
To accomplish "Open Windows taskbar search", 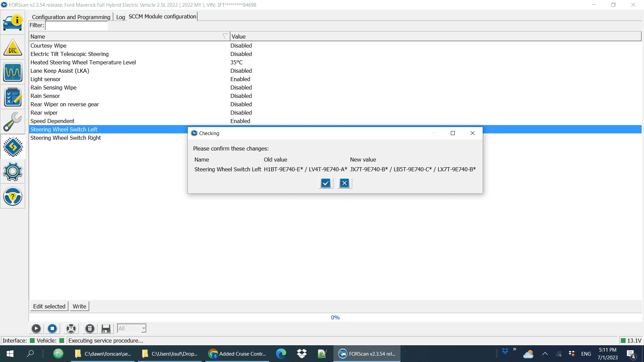I will point(30,354).
